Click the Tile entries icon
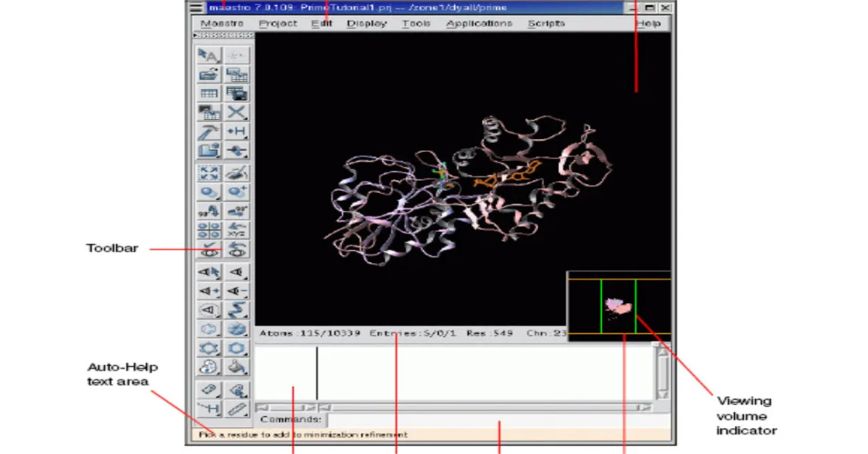Screen dimensions: 868x454 209,231
